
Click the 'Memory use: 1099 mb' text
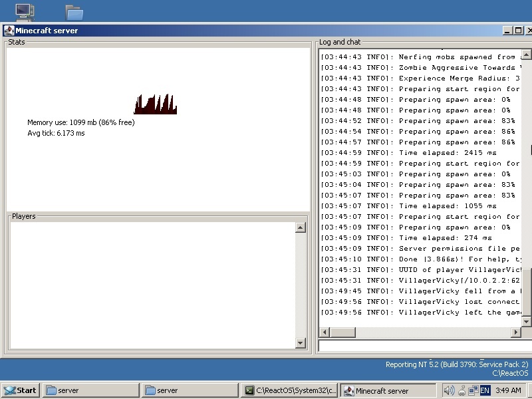coord(81,122)
